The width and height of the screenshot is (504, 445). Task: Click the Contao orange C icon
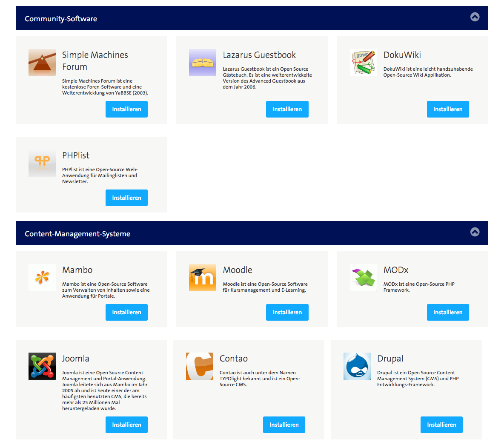(200, 366)
